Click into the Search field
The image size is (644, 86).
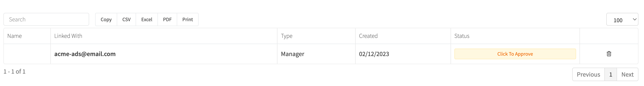coord(46,19)
